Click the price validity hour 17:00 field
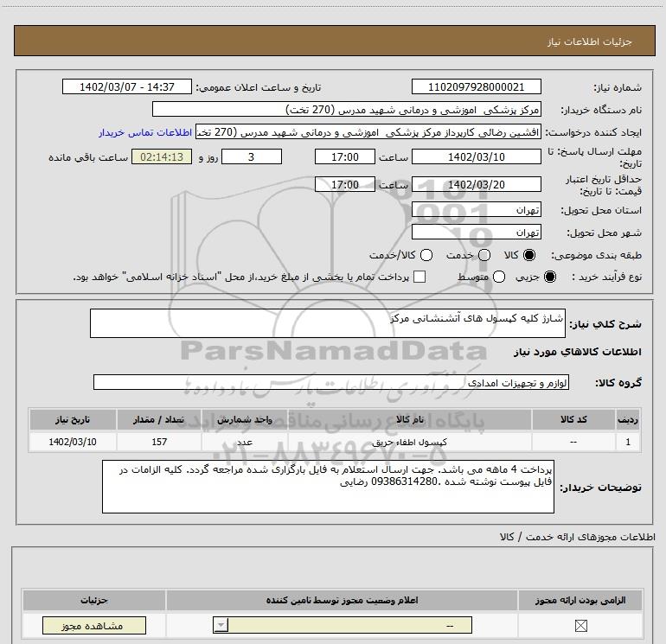The width and height of the screenshot is (666, 644). point(345,184)
